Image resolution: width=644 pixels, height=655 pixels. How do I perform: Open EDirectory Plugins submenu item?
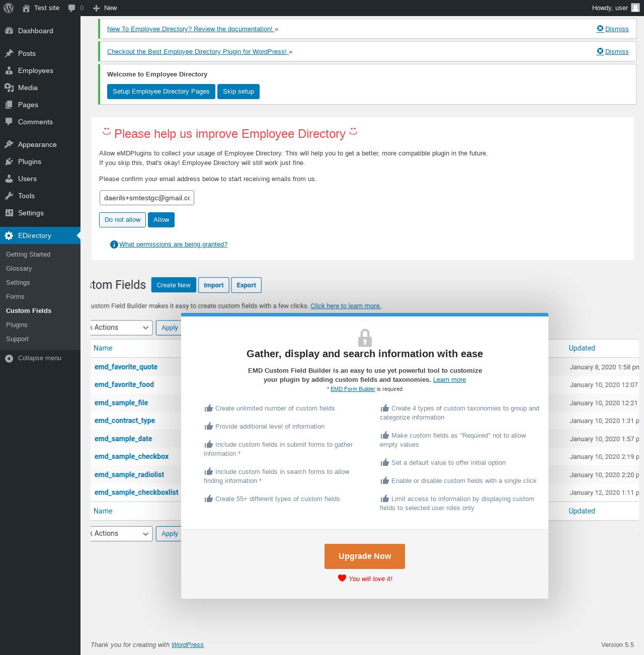coord(17,325)
